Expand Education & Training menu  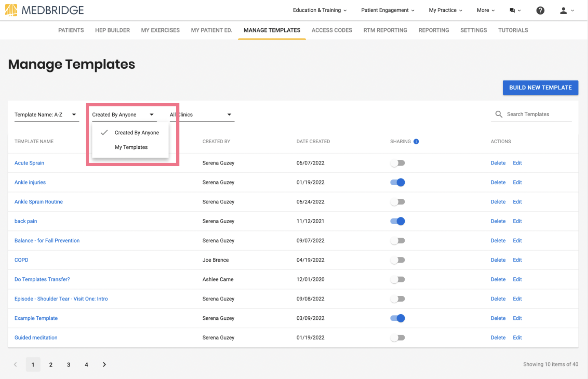tap(320, 10)
